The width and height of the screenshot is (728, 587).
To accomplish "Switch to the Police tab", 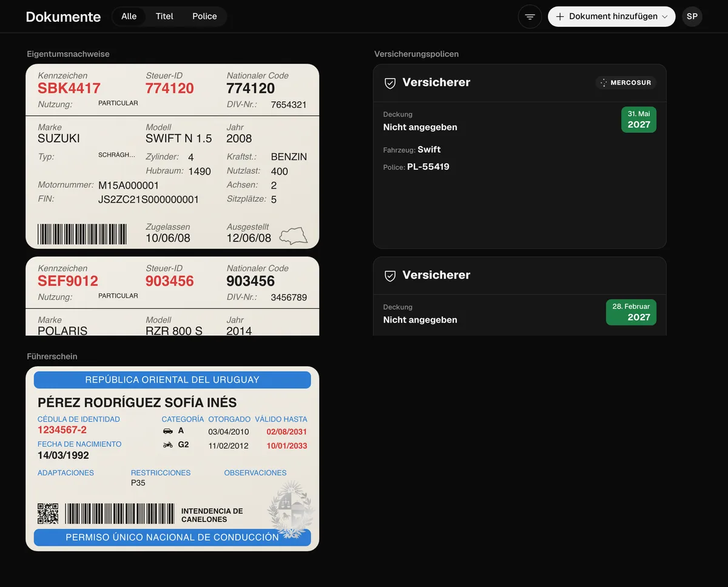I will coord(204,16).
